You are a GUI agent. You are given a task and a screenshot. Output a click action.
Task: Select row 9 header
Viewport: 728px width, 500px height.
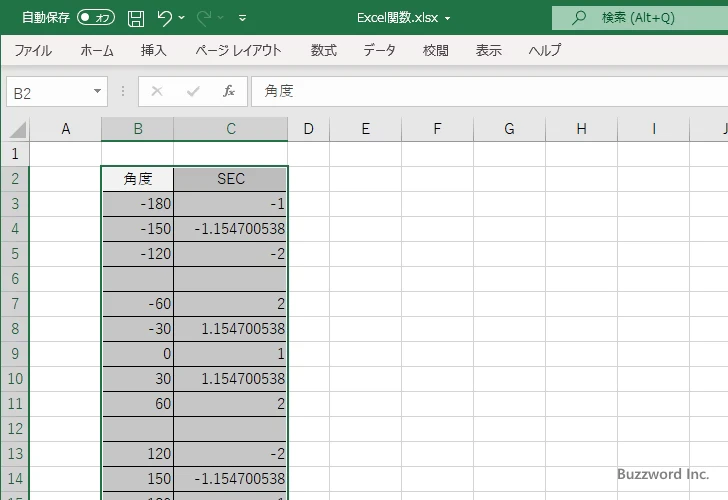[15, 354]
